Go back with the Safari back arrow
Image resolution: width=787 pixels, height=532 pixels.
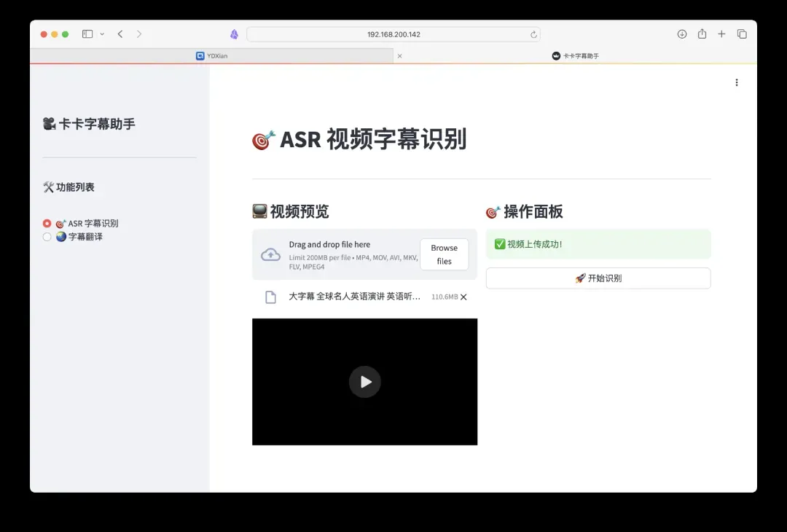tap(120, 34)
